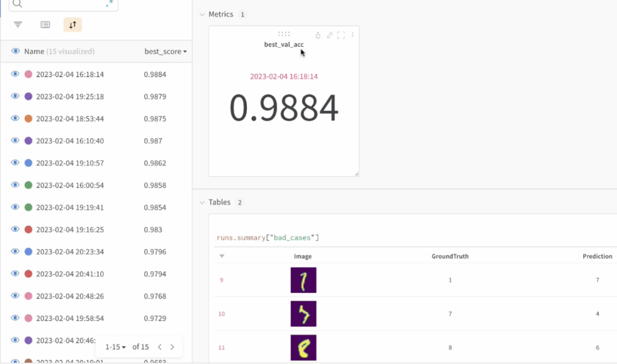Hide run 2023-02-04 16:00:54
The width and height of the screenshot is (617, 364).
click(x=15, y=185)
